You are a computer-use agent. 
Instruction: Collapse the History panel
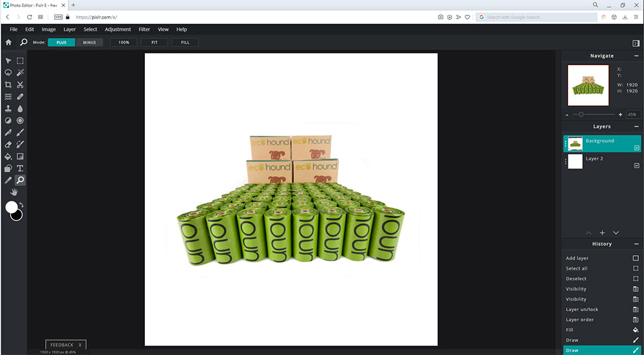tap(636, 244)
